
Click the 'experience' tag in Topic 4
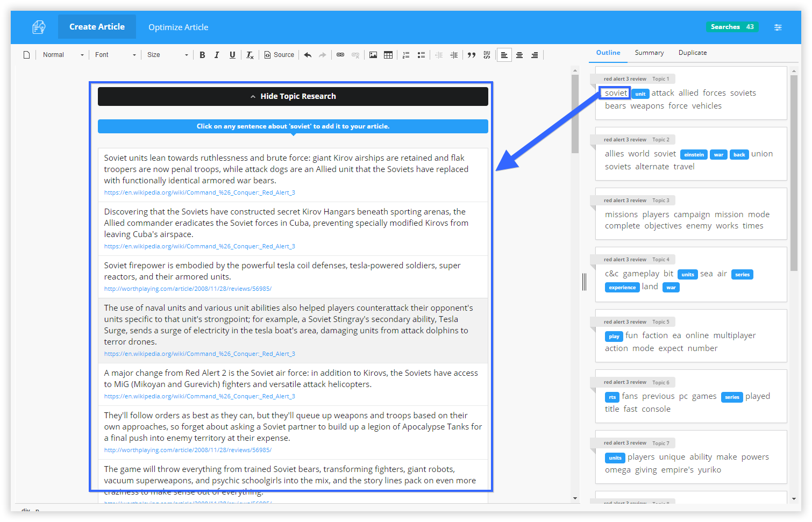pos(622,287)
